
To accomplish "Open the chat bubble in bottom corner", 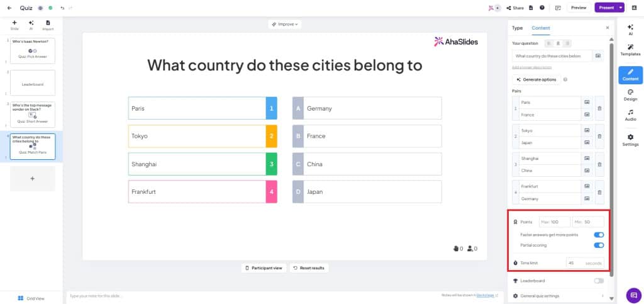I will point(633,295).
